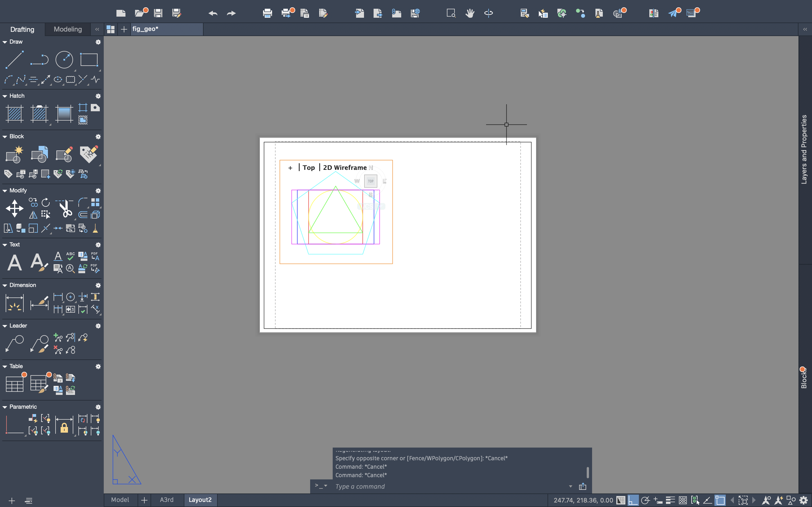This screenshot has width=812, height=507.
Task: Select the Multiline Text tool
Action: 15,262
